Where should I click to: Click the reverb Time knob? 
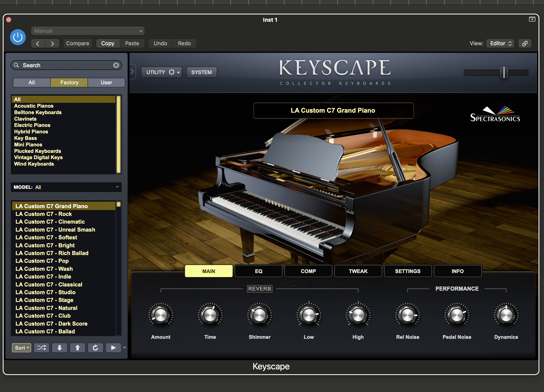210,315
